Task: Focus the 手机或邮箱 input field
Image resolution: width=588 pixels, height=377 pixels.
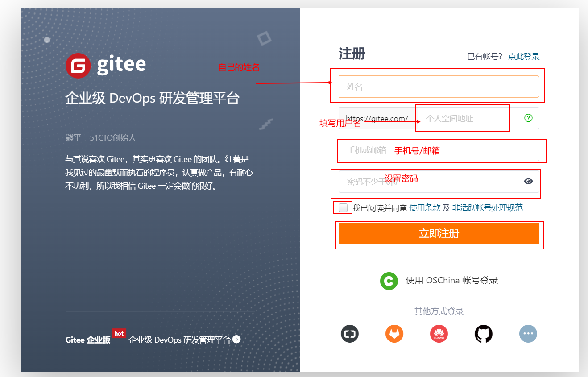Action: 439,150
